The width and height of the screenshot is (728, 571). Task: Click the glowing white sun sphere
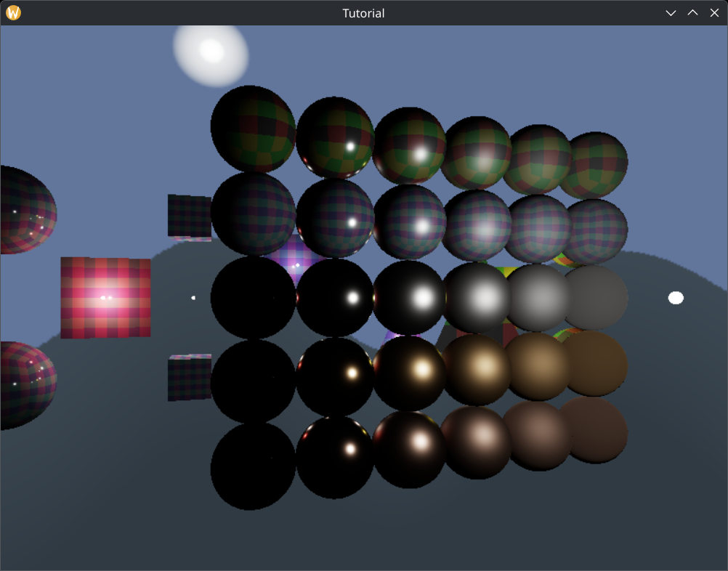pos(210,52)
